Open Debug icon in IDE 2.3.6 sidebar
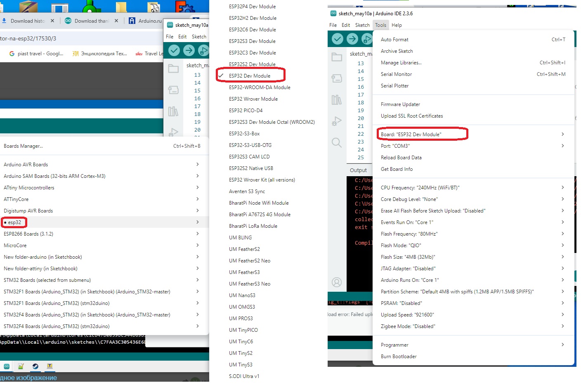Viewport: 581px width, 392px height. click(x=337, y=121)
